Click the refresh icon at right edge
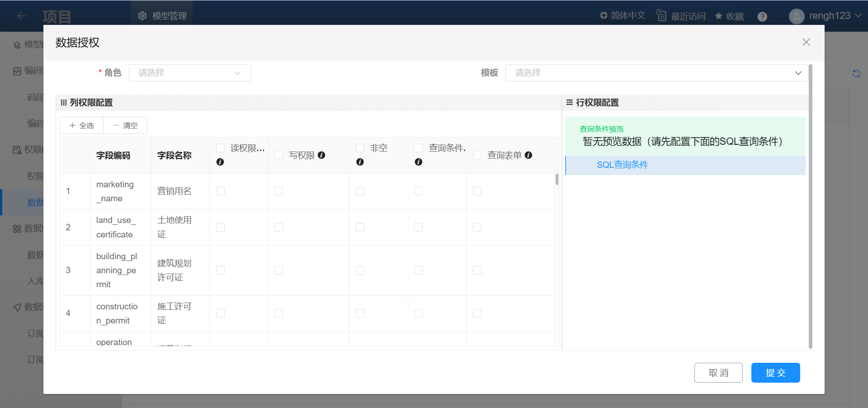The height and width of the screenshot is (408, 868). 856,74
